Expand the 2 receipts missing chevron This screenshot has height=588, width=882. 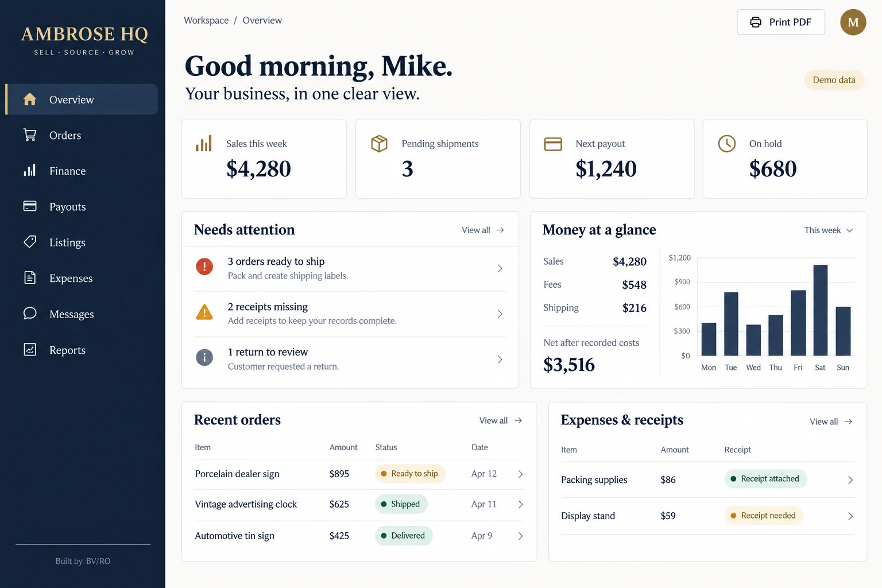(x=500, y=314)
